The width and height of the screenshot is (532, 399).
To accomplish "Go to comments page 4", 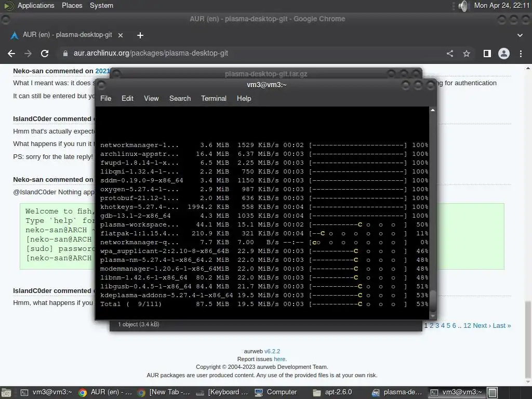I will tap(443, 326).
